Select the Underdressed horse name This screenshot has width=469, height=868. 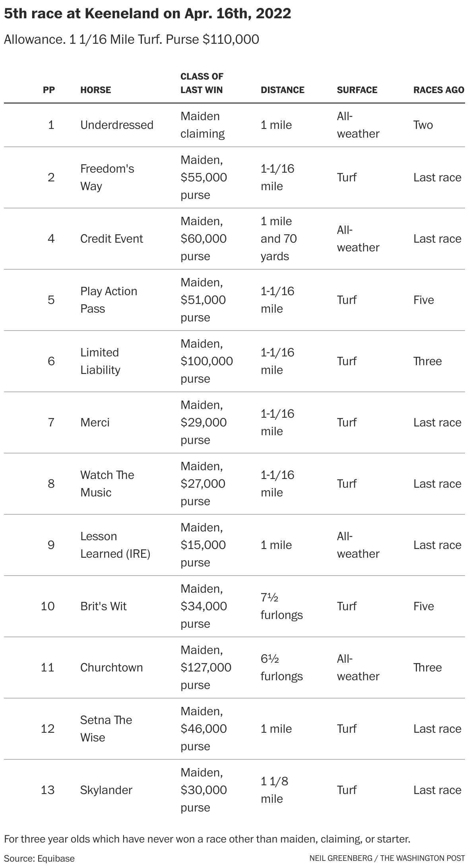coord(116,125)
